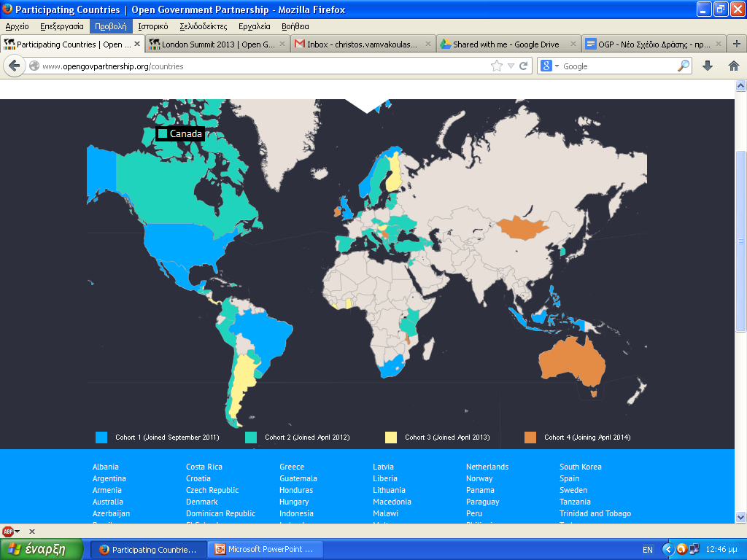Viewport: 747px width, 560px height.
Task: Click Cohort 4 orange legend swatch
Action: (530, 437)
